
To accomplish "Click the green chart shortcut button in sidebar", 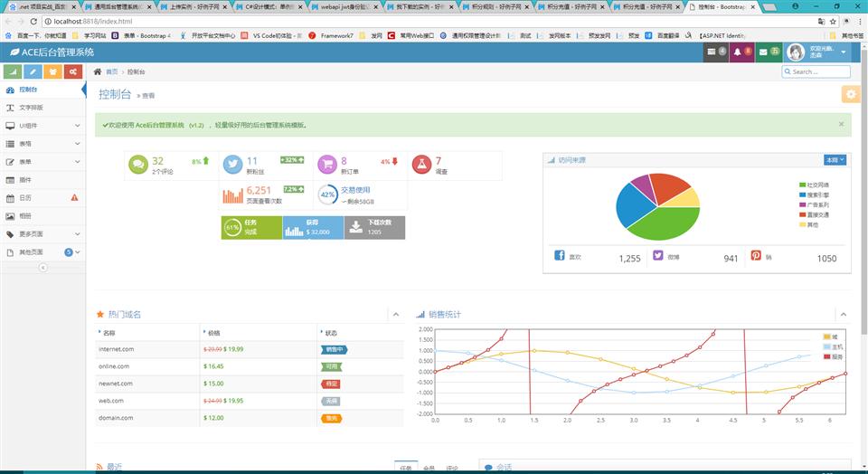I will pos(14,71).
